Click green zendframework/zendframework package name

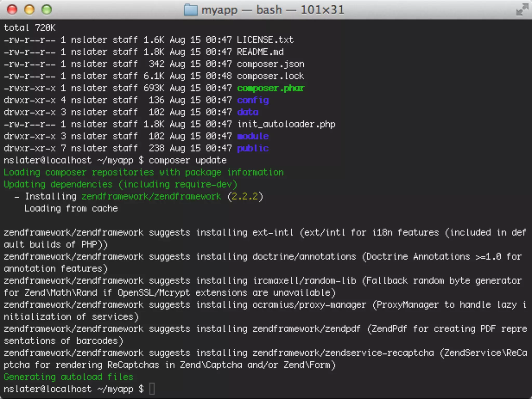coord(151,196)
